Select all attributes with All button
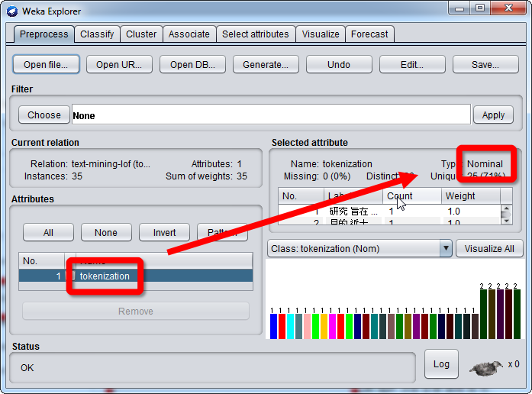This screenshot has height=394, width=532. pyautogui.click(x=48, y=232)
